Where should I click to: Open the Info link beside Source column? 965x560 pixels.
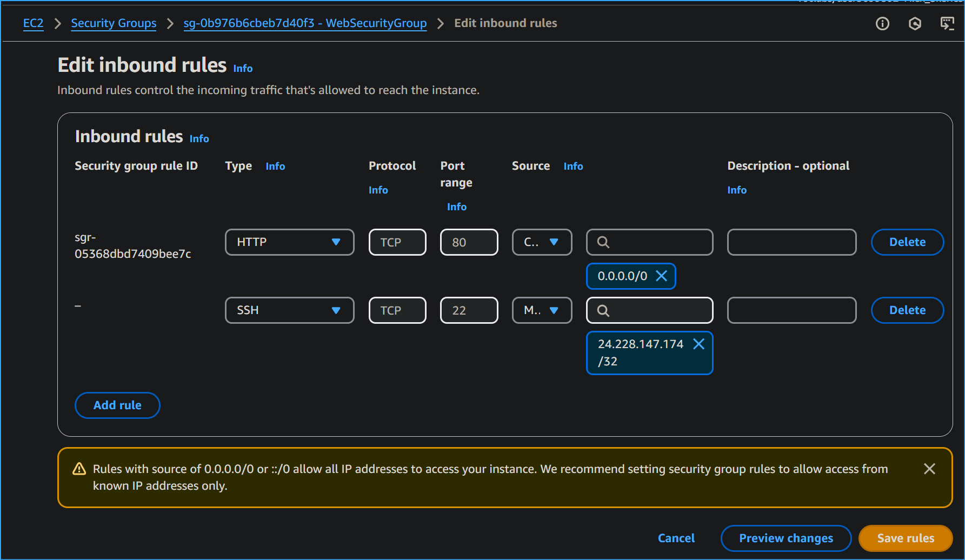(573, 166)
